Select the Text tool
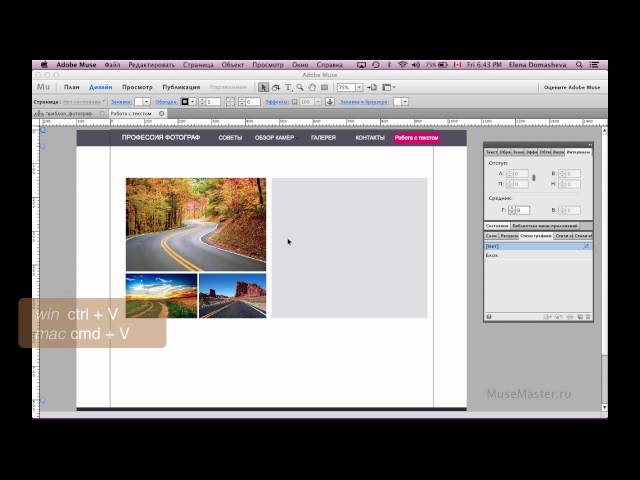 pos(288,87)
